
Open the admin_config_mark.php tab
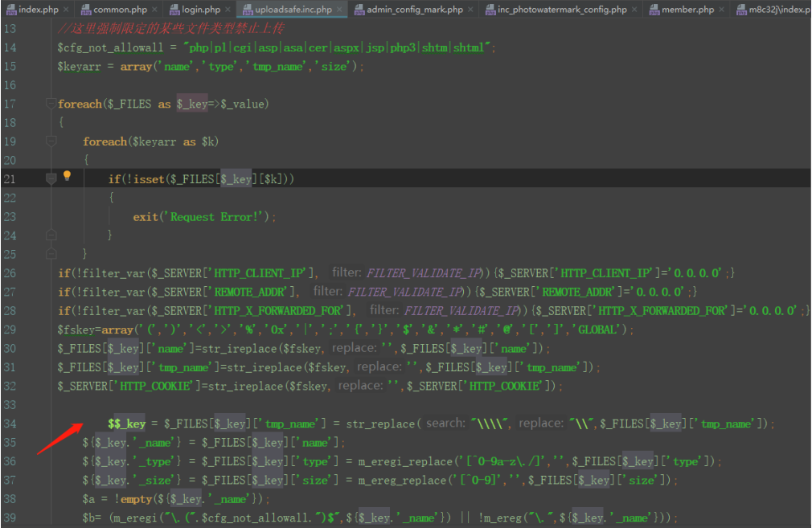tap(415, 10)
